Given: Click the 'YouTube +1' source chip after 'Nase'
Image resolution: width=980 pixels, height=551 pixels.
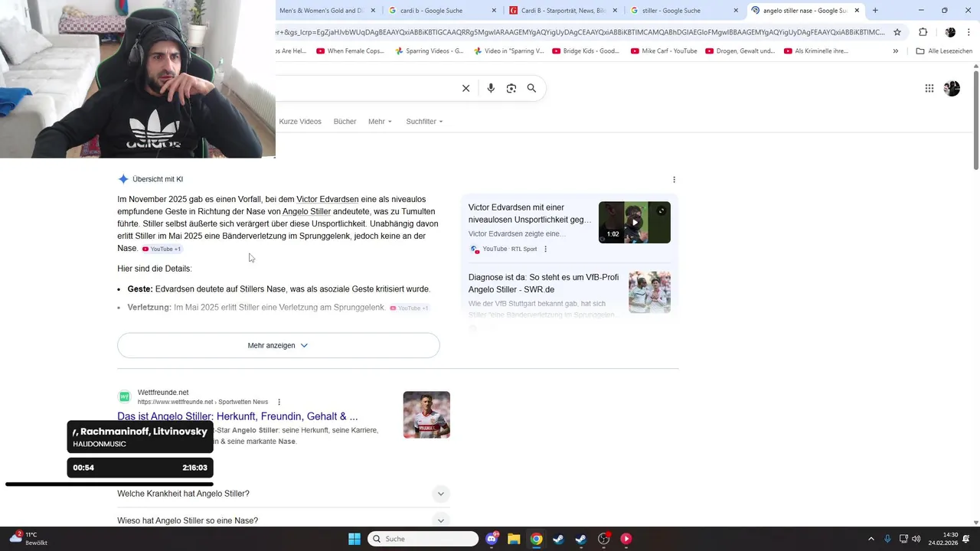Looking at the screenshot, I should coord(162,249).
